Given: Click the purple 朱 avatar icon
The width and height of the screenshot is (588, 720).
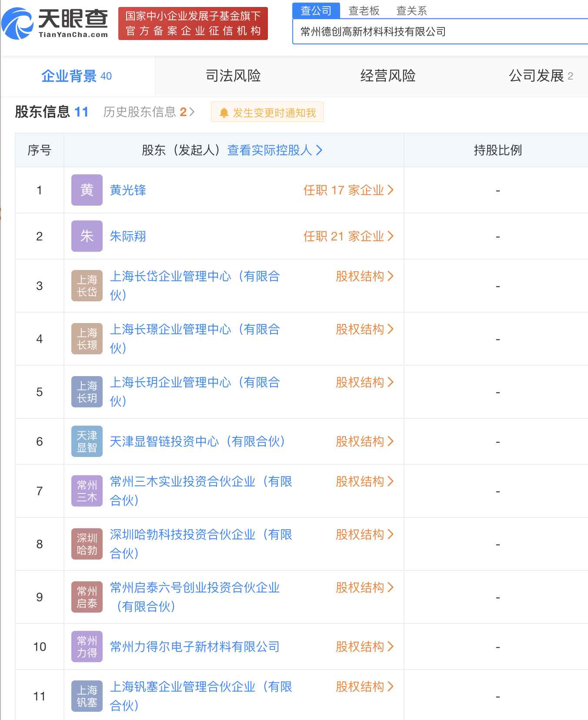Looking at the screenshot, I should (x=87, y=236).
